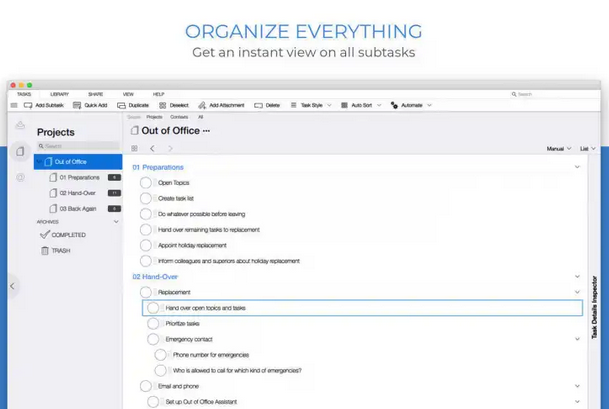Open the Task Details Inspector panel
The height and width of the screenshot is (409, 609).
[x=594, y=307]
